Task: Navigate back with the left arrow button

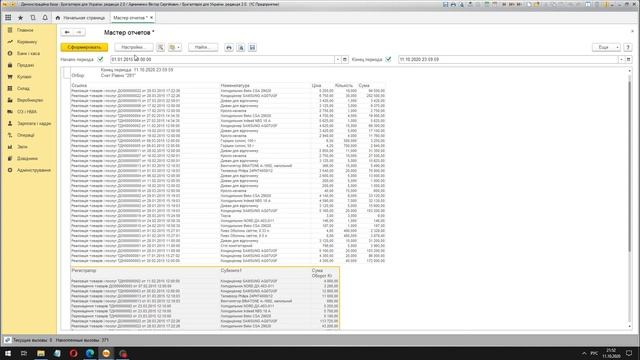Action: point(67,32)
